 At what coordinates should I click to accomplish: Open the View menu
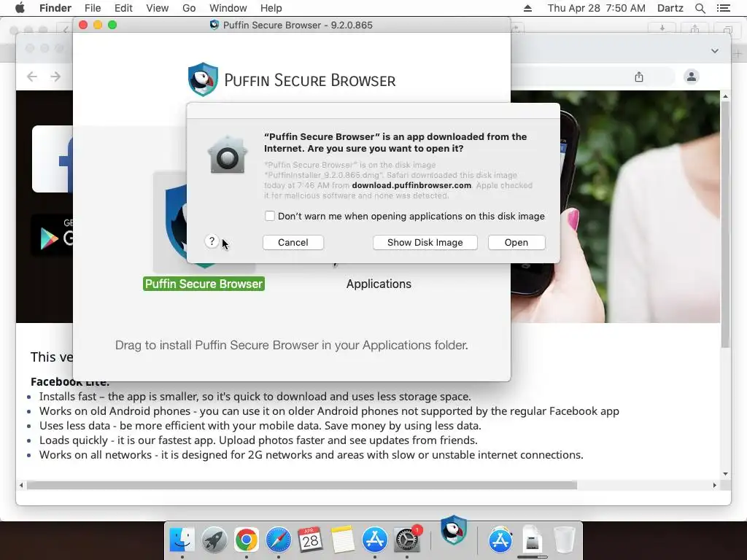tap(158, 8)
